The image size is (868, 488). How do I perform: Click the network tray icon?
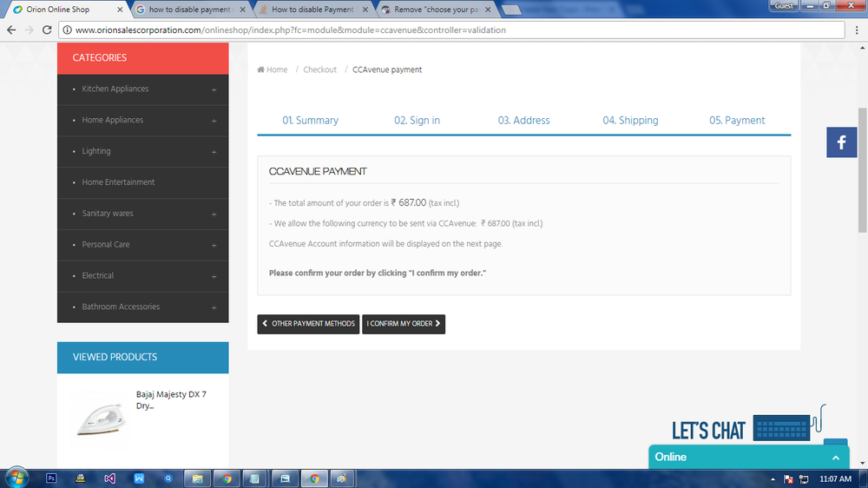pos(804,479)
